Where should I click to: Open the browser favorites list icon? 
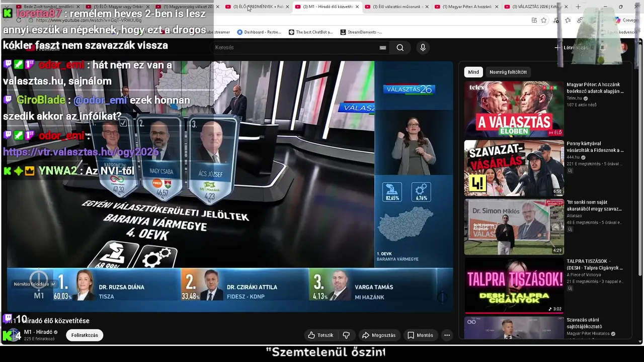point(568,20)
